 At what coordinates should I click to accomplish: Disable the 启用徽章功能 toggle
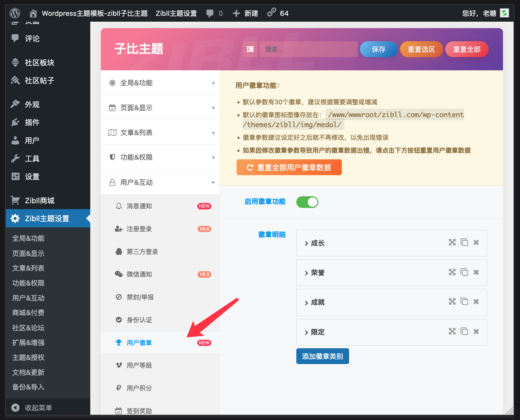pyautogui.click(x=307, y=202)
